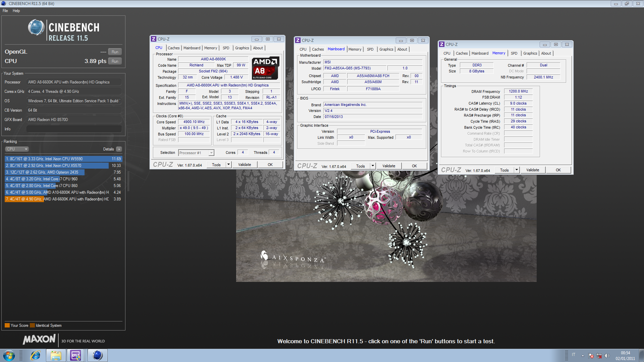Click Validate in Mainboard window
The height and width of the screenshot is (362, 644).
click(389, 166)
